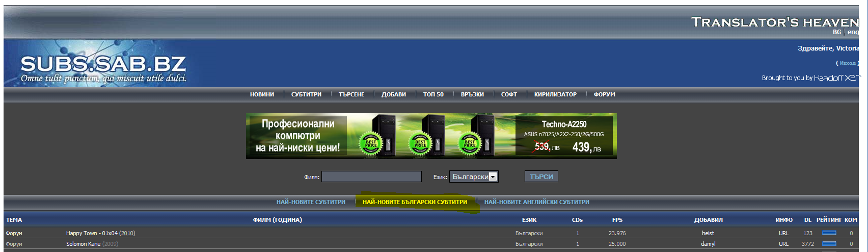Click the 3772 download count
The image size is (868, 252).
(x=808, y=244)
